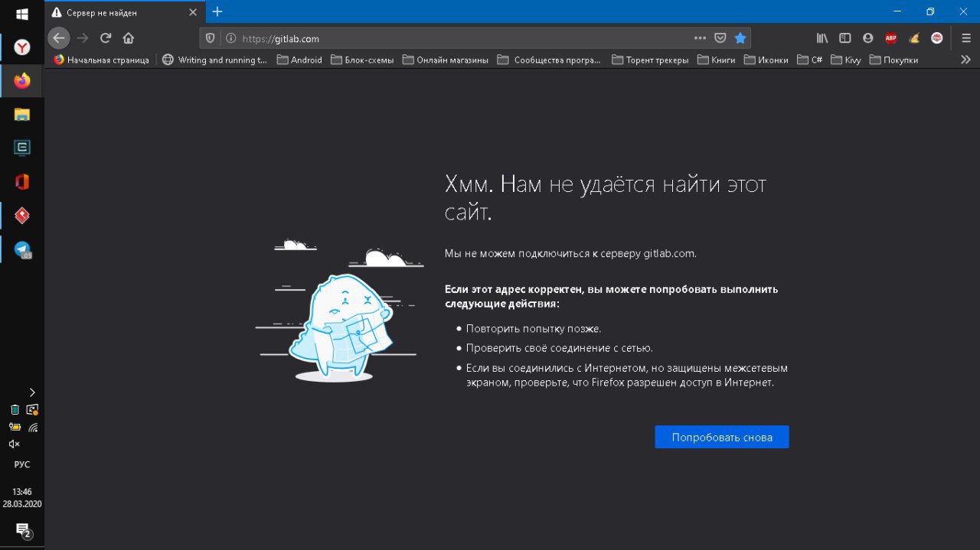The height and width of the screenshot is (550, 980).
Task: Open the 'Торент трекеры' bookmarks folder
Action: tap(650, 60)
